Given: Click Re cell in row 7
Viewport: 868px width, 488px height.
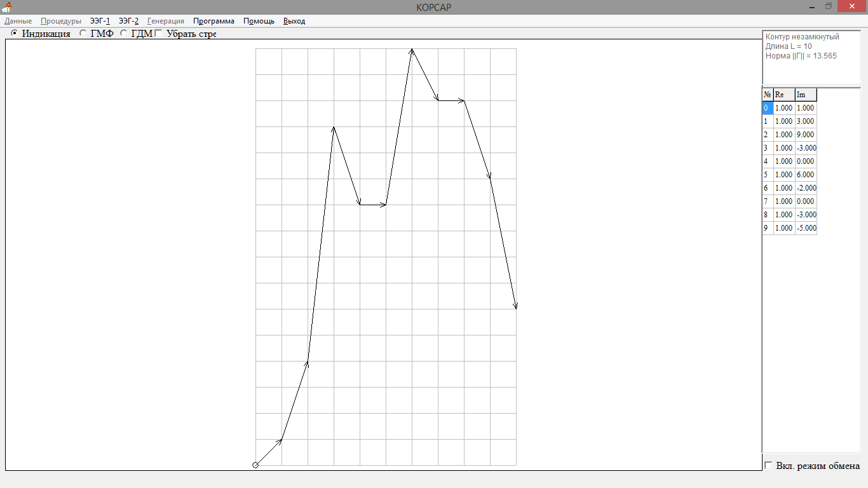Looking at the screenshot, I should (x=784, y=201).
